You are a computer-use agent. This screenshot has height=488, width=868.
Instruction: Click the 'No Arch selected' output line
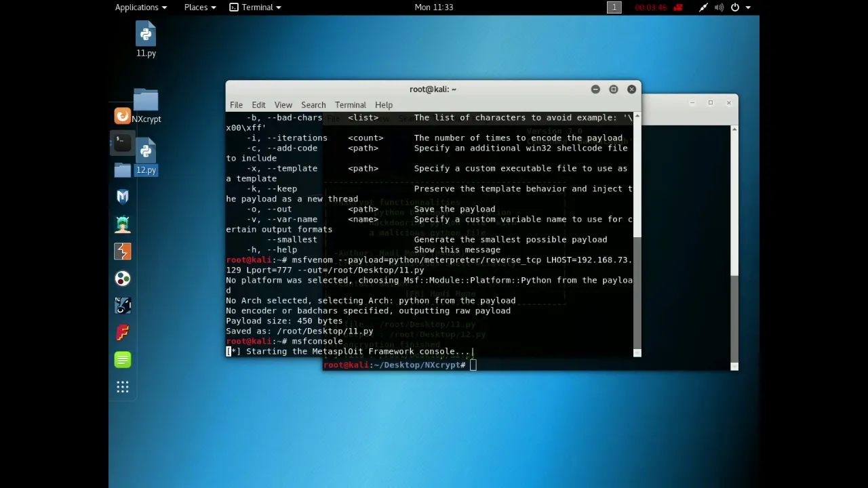pyautogui.click(x=371, y=300)
